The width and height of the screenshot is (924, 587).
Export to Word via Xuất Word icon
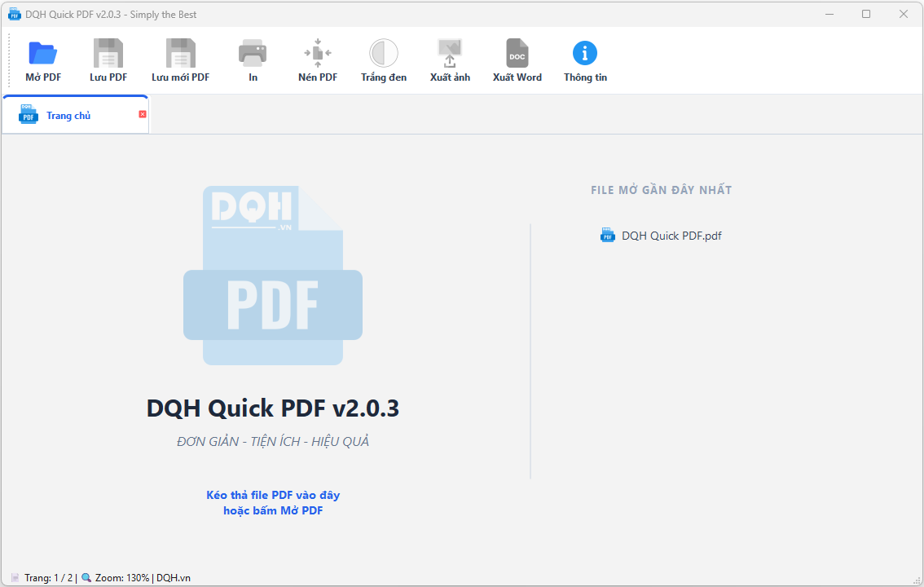(x=517, y=54)
